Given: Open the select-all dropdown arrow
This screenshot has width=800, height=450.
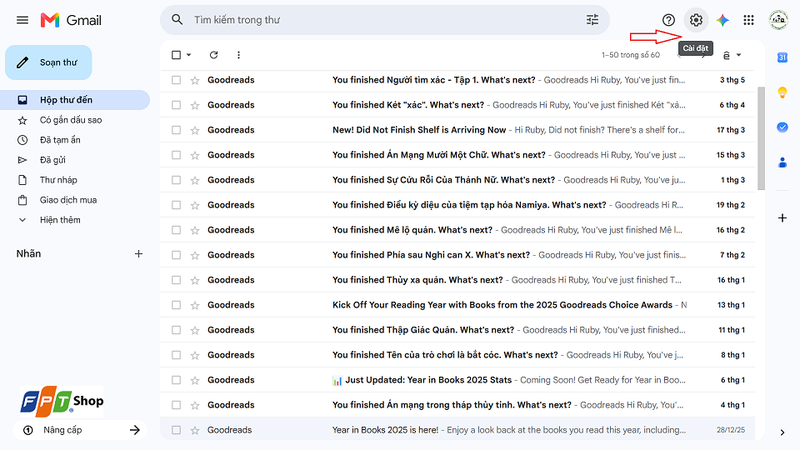Looking at the screenshot, I should click(189, 55).
